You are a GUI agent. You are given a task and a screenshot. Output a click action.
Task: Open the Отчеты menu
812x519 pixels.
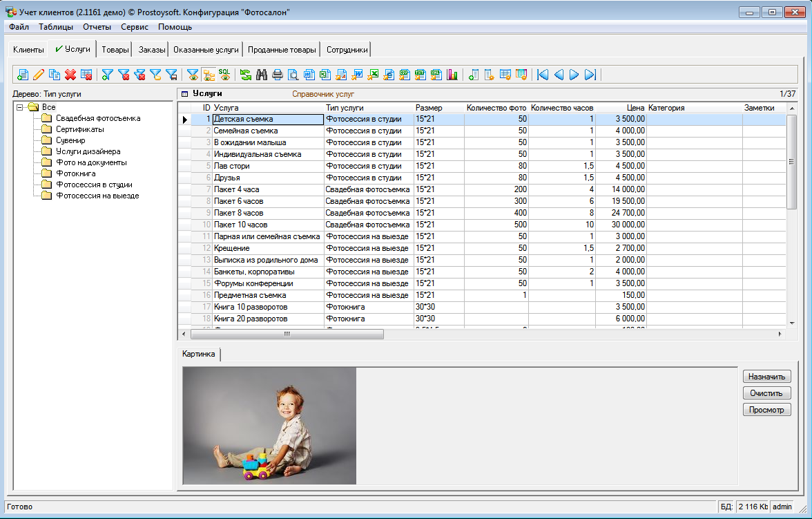pos(97,27)
